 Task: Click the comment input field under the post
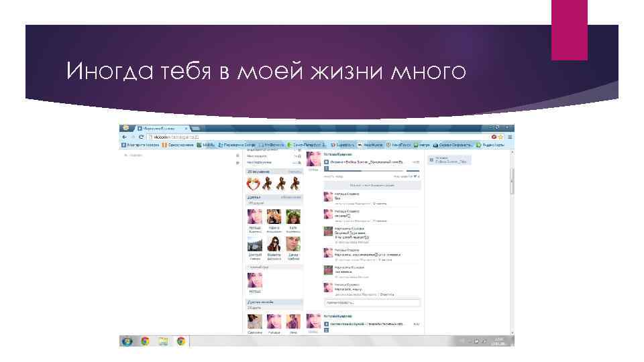[x=372, y=303]
